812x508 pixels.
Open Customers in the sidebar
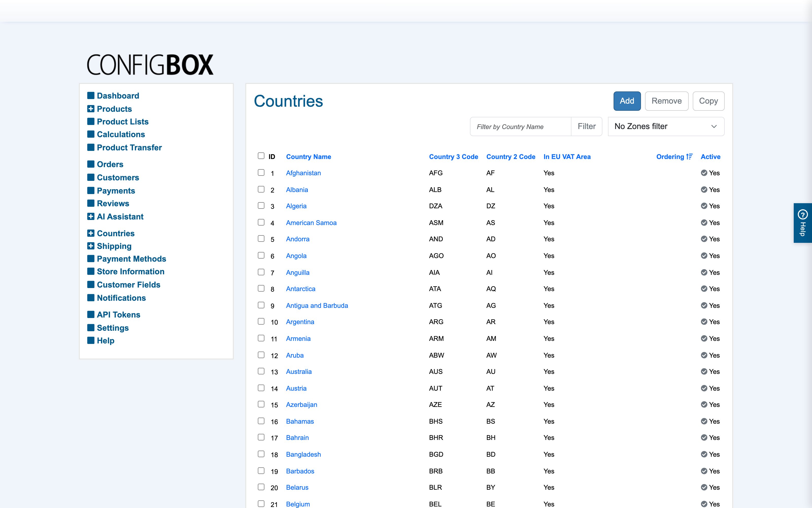(x=118, y=177)
